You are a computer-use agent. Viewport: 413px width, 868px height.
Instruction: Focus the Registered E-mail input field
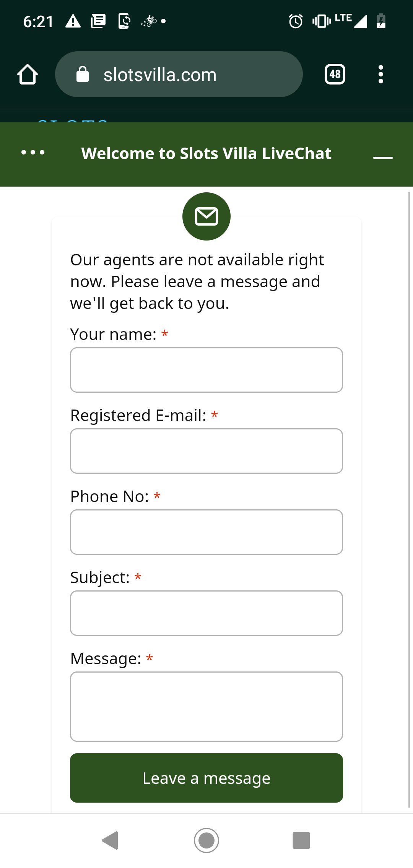206,451
